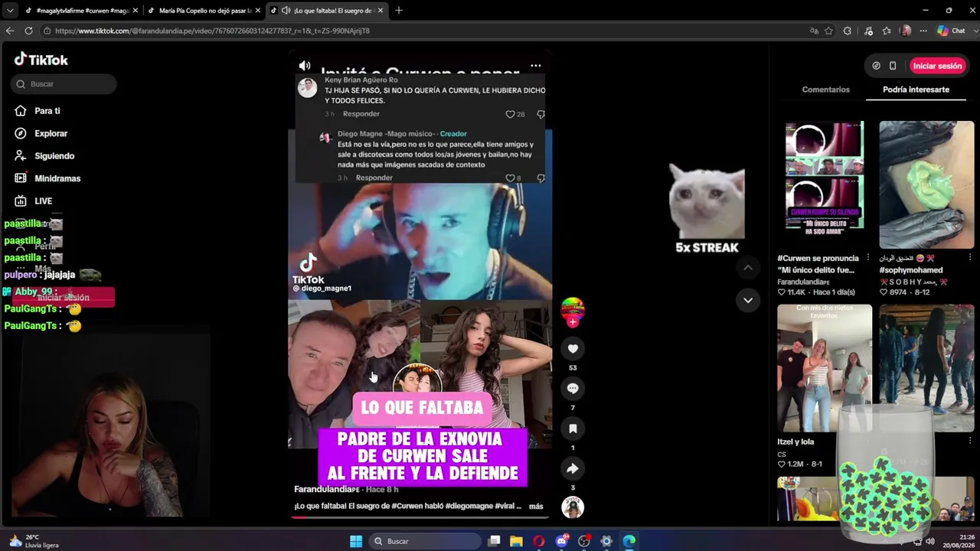Open File Explorer from the taskbar
980x551 pixels.
coord(516,541)
